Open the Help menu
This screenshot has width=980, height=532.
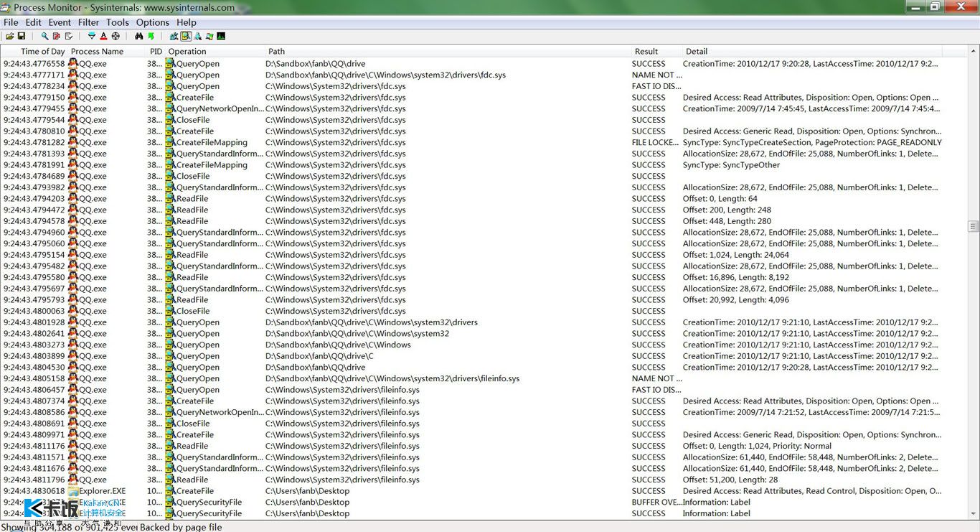click(187, 22)
